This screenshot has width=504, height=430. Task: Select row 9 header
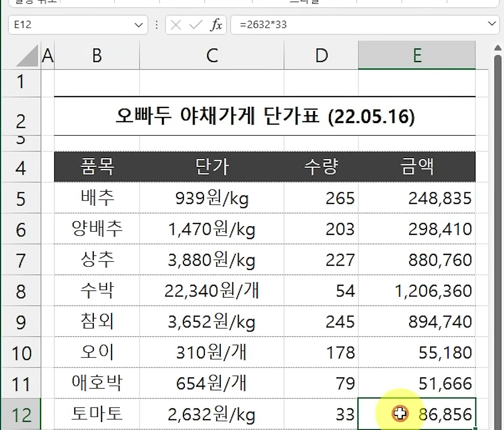[21, 321]
